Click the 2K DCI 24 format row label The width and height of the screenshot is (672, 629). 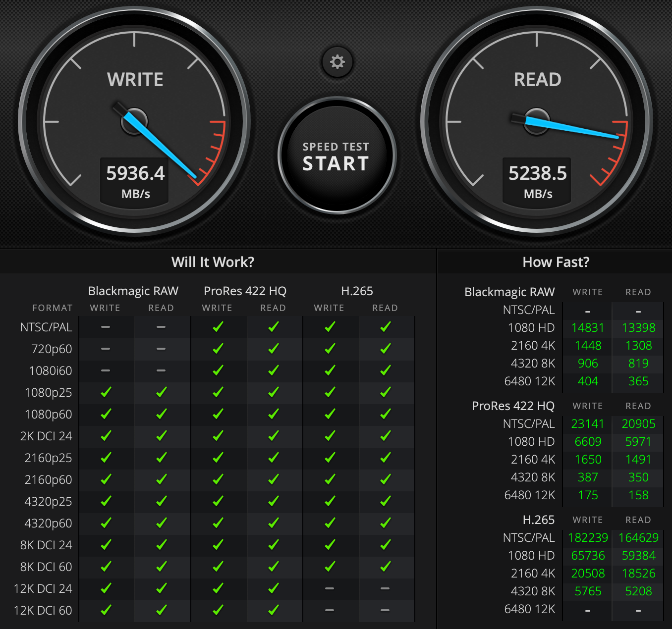click(x=46, y=436)
